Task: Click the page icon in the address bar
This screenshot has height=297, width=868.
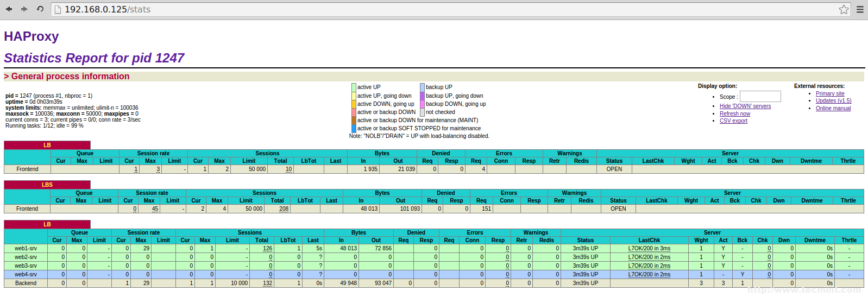Action: coord(58,10)
